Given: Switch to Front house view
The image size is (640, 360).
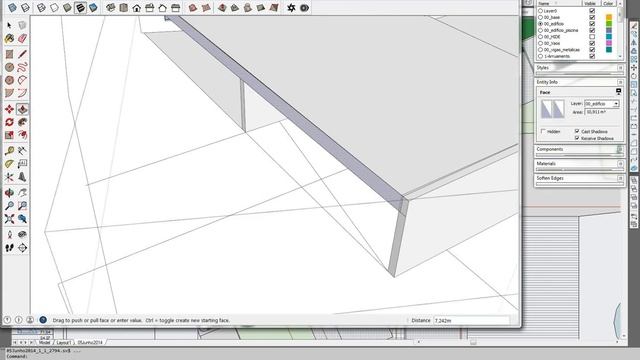Looking at the screenshot, I should click(137, 7).
